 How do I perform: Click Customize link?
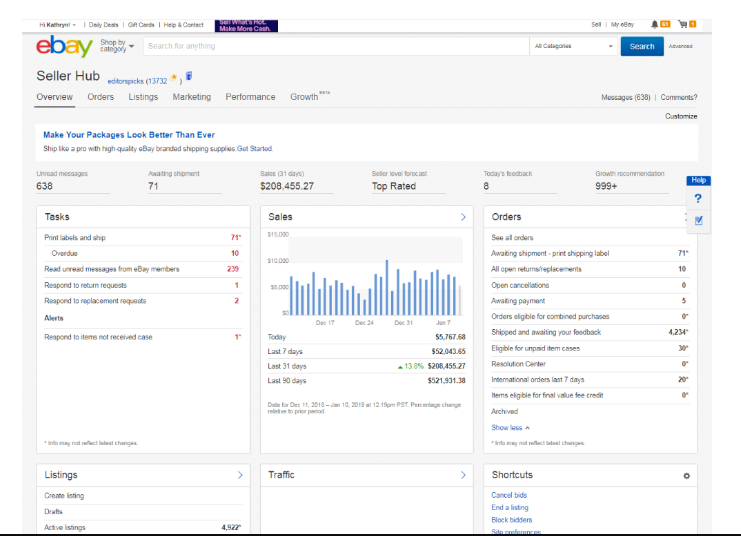681,116
